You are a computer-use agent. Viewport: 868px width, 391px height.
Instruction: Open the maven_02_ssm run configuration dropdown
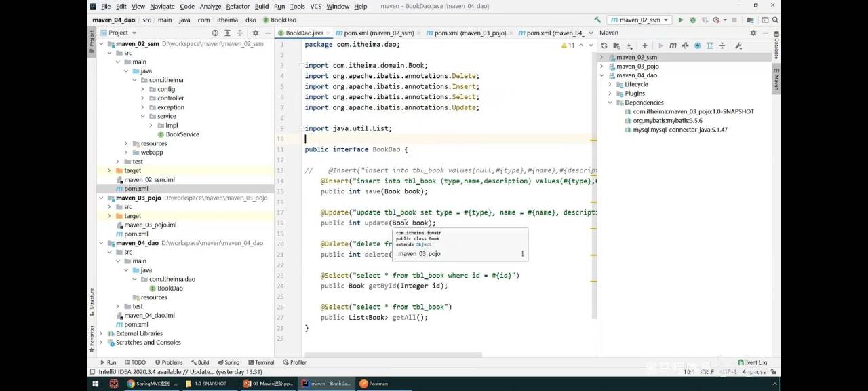pos(639,20)
